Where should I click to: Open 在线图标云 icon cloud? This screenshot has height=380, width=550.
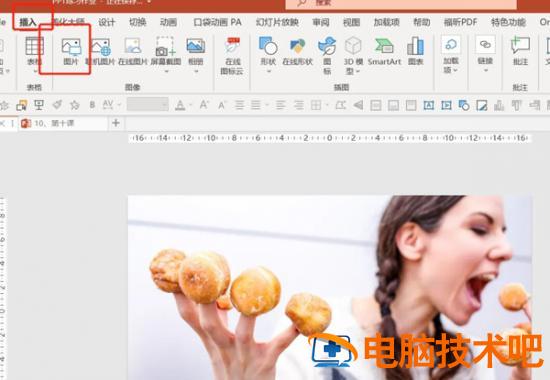232,55
